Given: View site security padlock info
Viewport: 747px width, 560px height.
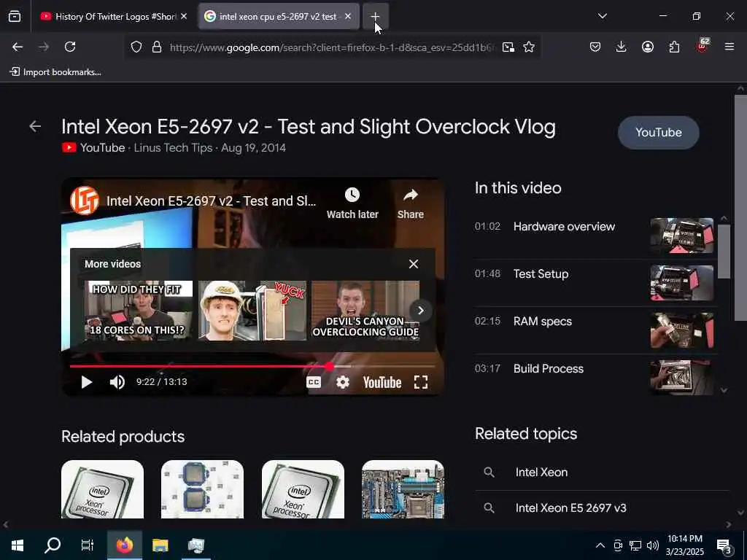Looking at the screenshot, I should point(157,47).
